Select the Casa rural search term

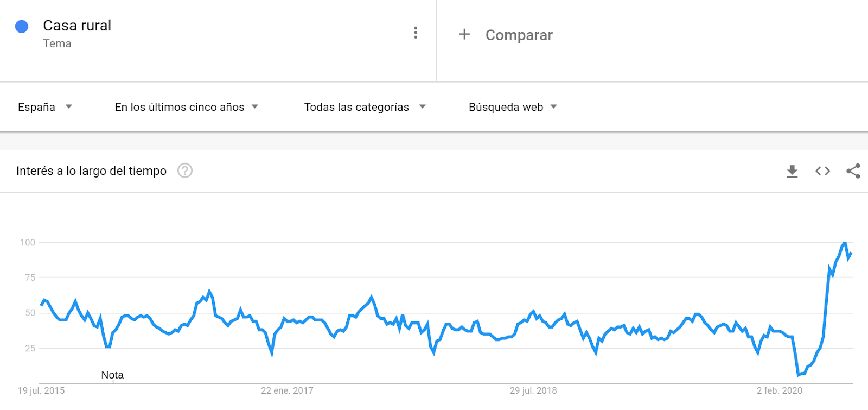coord(77,26)
